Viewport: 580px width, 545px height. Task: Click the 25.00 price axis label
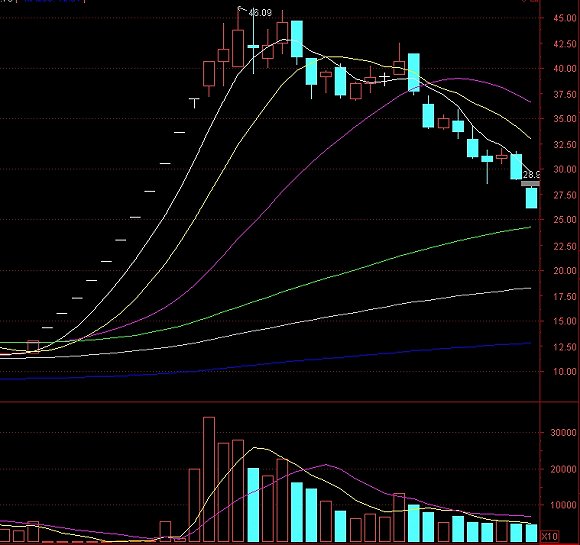565,220
